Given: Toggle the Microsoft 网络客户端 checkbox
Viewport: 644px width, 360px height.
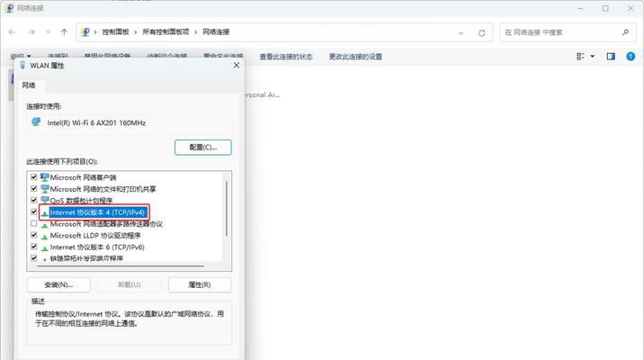Looking at the screenshot, I should (34, 177).
